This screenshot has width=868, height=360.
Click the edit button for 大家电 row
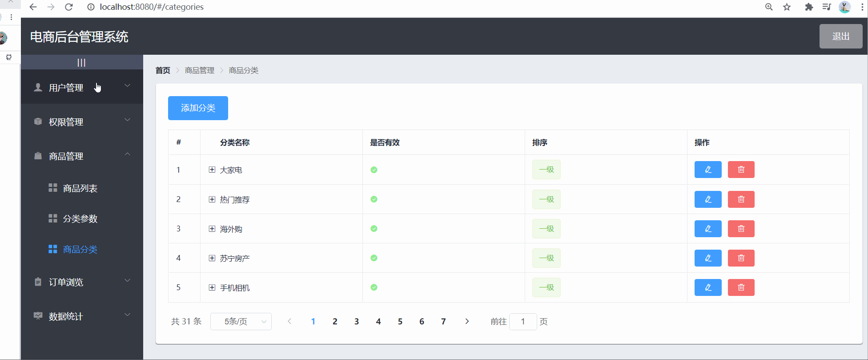708,170
